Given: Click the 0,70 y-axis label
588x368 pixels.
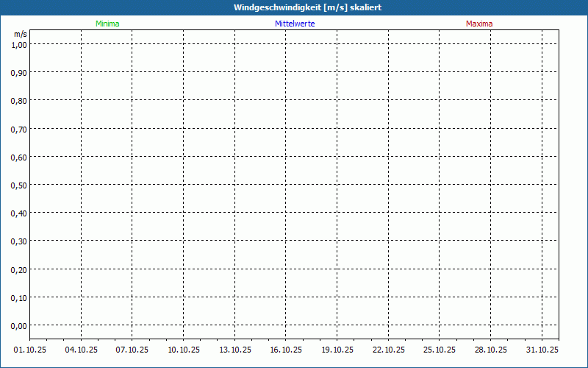Looking at the screenshot, I should (x=19, y=129).
